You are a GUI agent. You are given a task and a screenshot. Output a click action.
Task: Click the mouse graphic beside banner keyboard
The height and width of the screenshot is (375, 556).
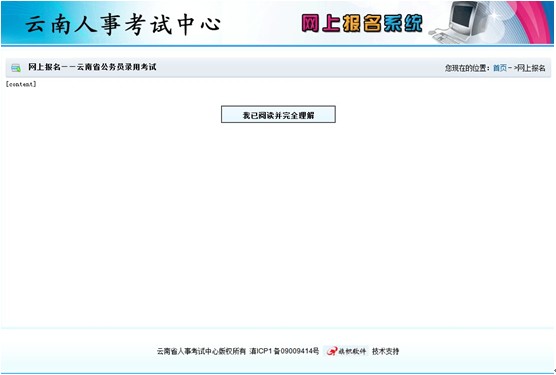tap(431, 33)
